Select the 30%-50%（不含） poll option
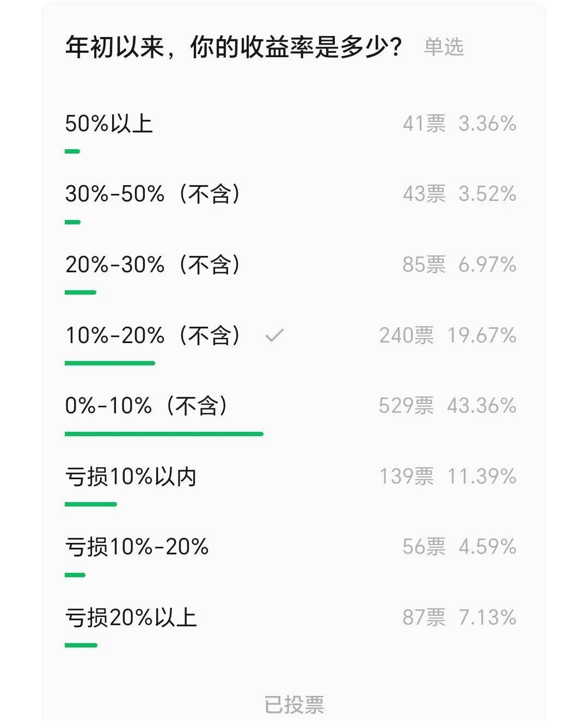 152,194
